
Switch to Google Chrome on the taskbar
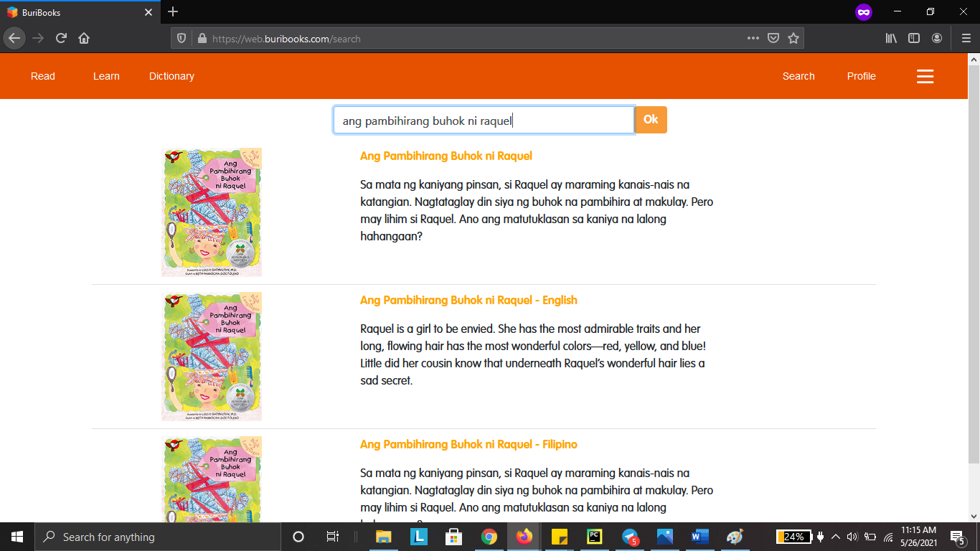tap(489, 537)
